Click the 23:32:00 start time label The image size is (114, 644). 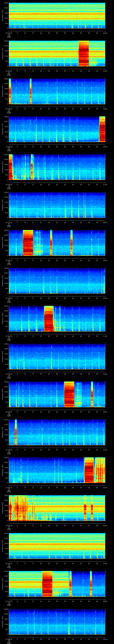coord(9,412)
